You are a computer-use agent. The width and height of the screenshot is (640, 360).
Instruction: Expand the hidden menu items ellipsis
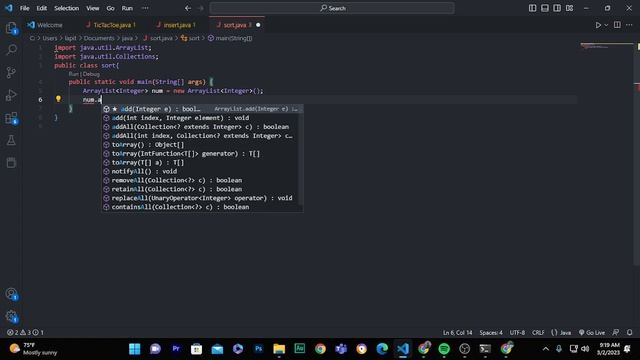coord(145,8)
